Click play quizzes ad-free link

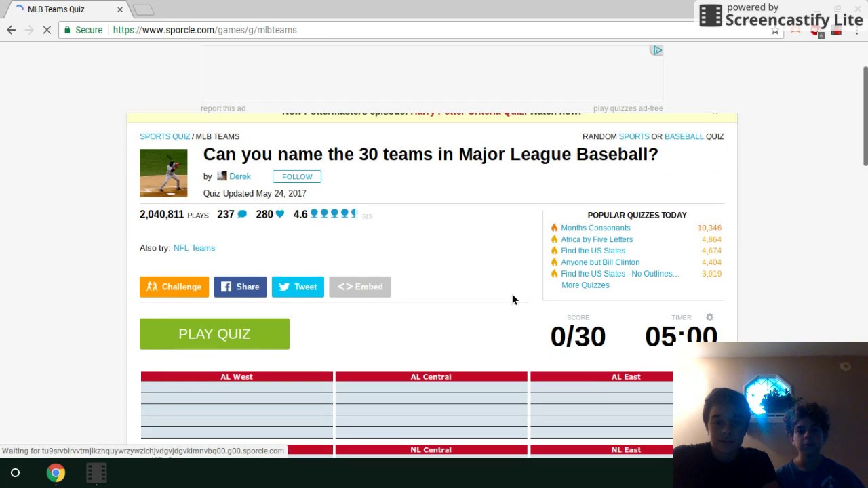pos(628,108)
